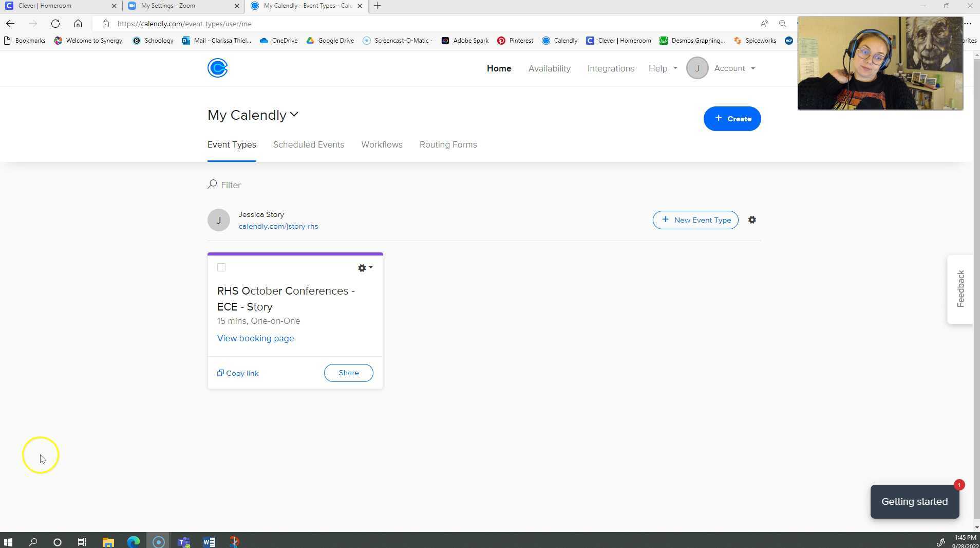Switch to My Settings - Zoom browser tab
Image resolution: width=980 pixels, height=548 pixels.
coord(183,6)
